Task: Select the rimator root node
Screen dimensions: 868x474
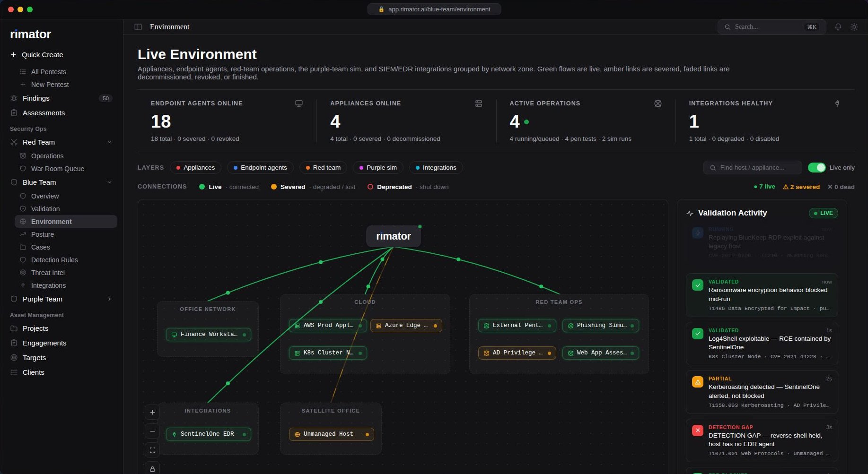Action: pyautogui.click(x=394, y=236)
